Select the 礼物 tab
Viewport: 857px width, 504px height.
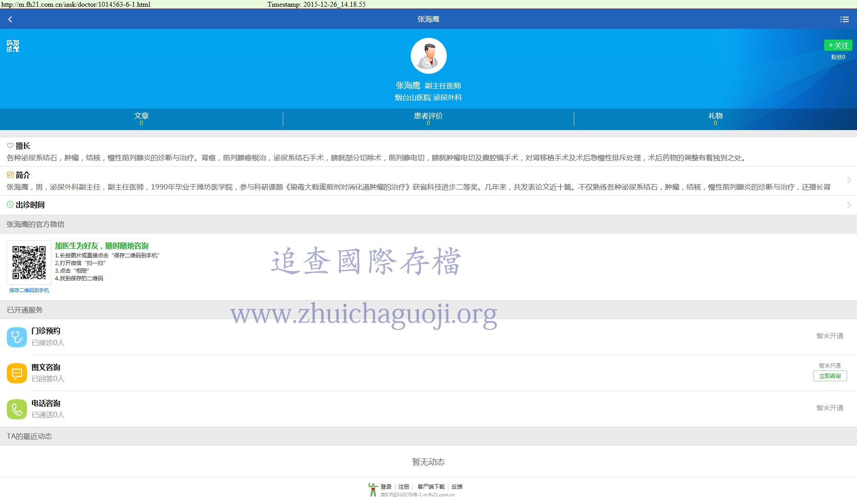point(715,119)
